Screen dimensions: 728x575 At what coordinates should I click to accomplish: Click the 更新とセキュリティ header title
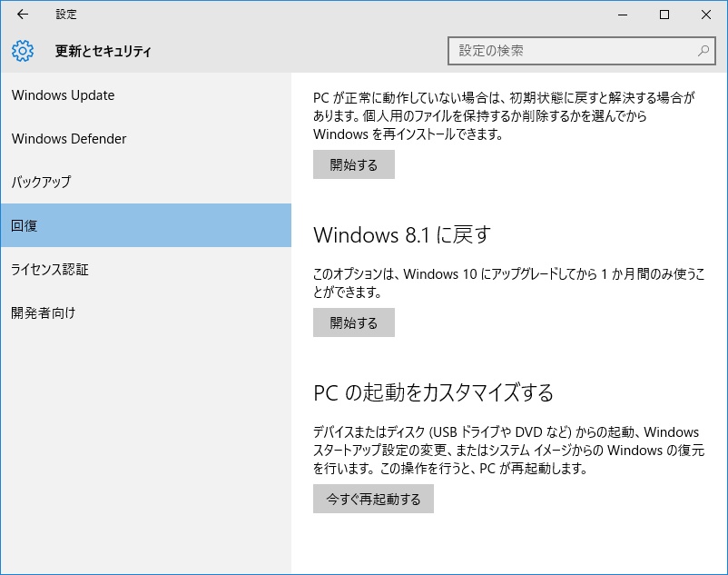coord(103,52)
